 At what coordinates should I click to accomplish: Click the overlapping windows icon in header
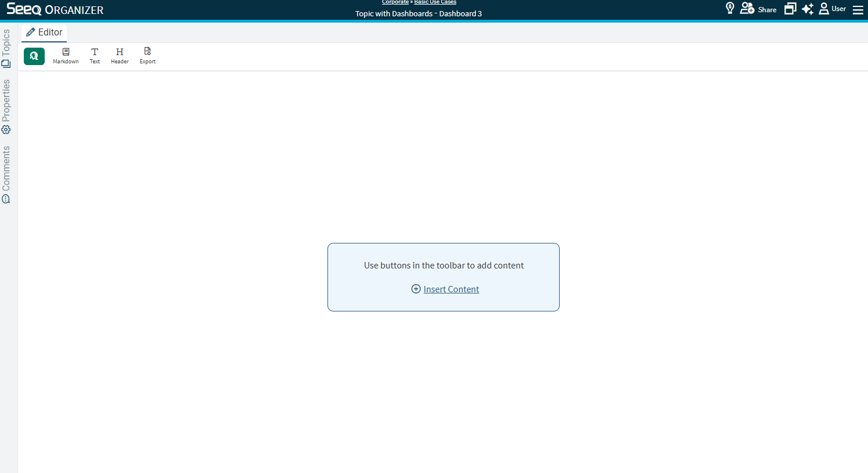pyautogui.click(x=790, y=9)
